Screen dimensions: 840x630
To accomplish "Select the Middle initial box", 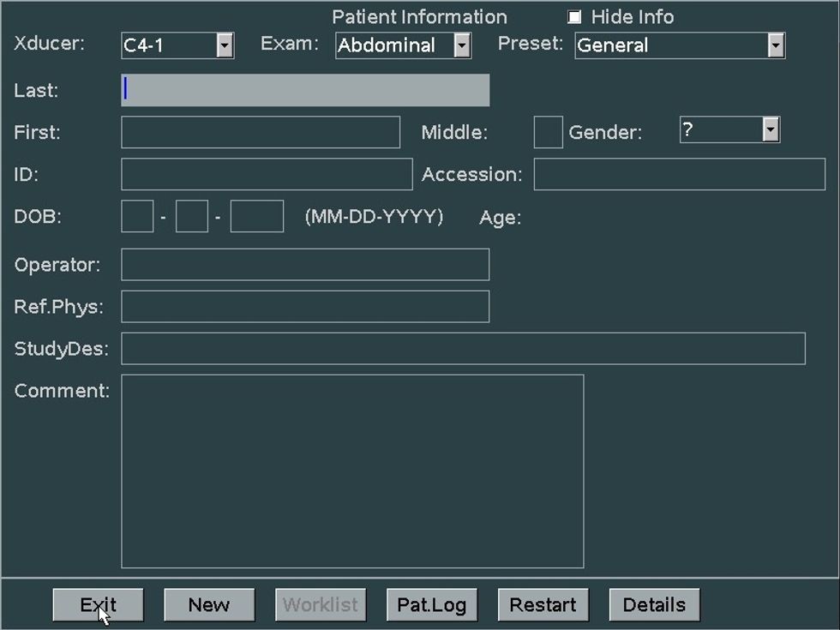I will click(548, 133).
